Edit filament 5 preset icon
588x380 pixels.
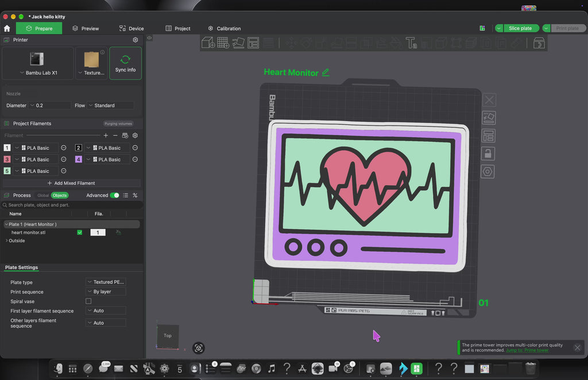pyautogui.click(x=64, y=171)
